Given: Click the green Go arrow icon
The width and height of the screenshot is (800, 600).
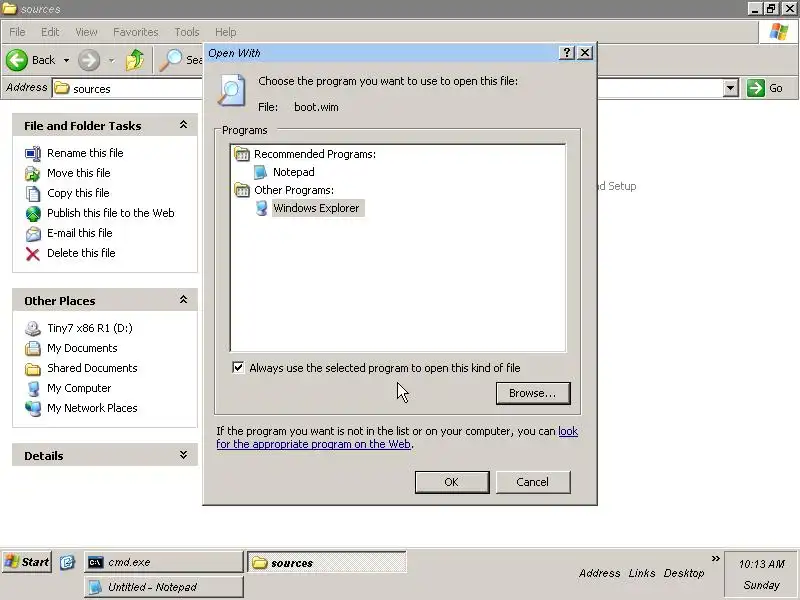Looking at the screenshot, I should coord(756,88).
